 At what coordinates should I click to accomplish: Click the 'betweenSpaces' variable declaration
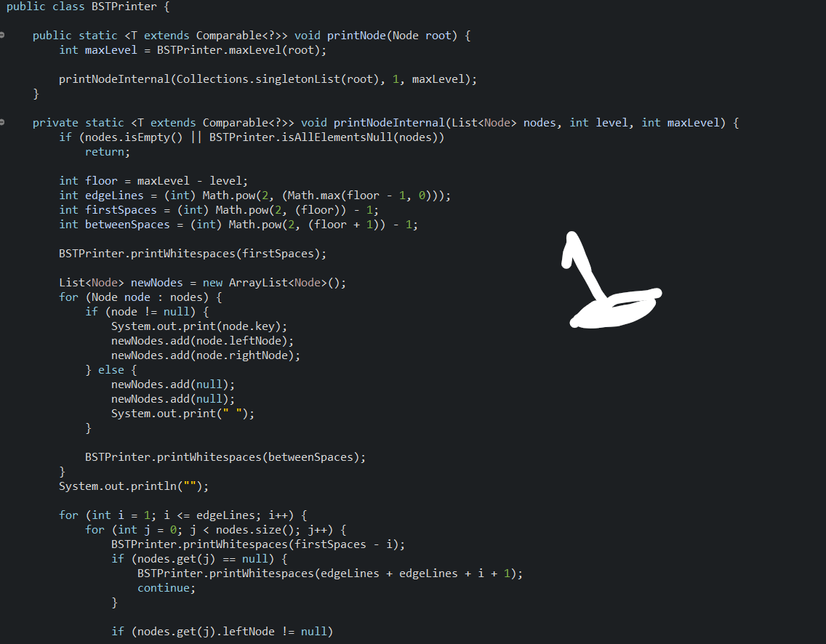(x=127, y=225)
